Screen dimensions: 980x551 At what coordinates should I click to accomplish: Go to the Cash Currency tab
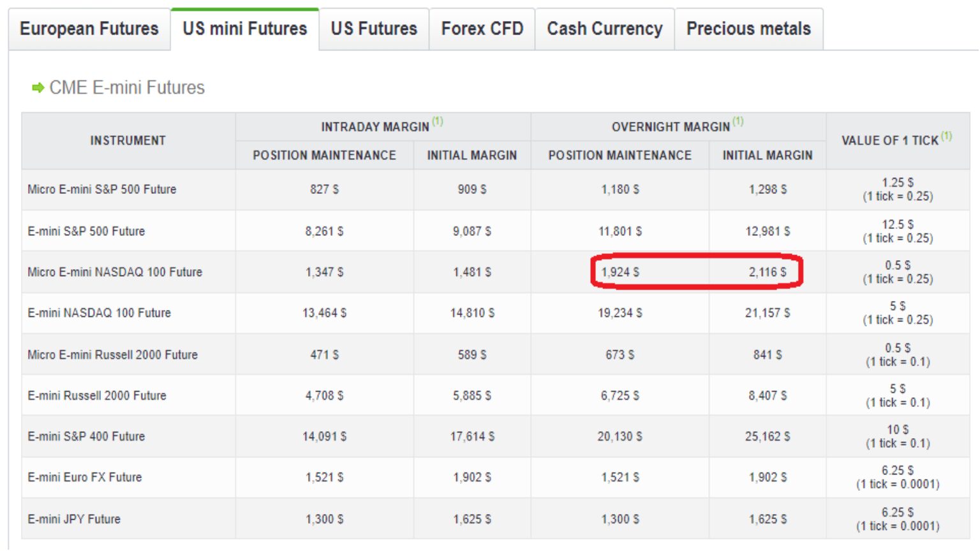point(605,29)
